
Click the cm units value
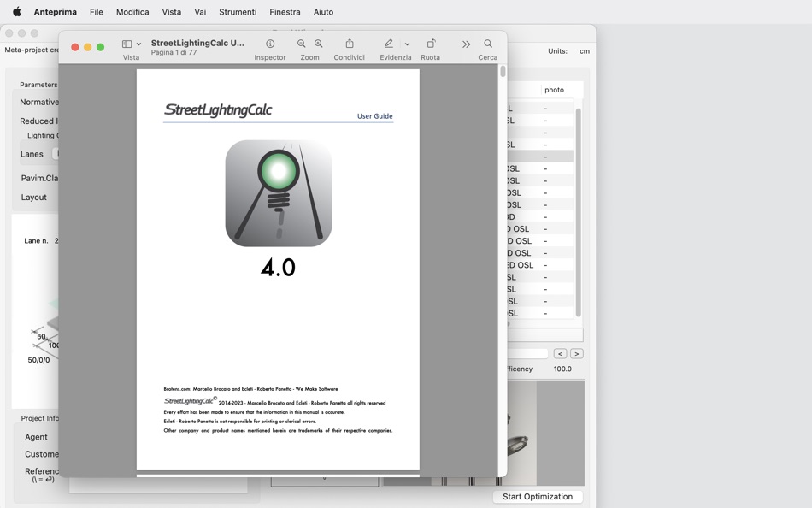pyautogui.click(x=585, y=50)
